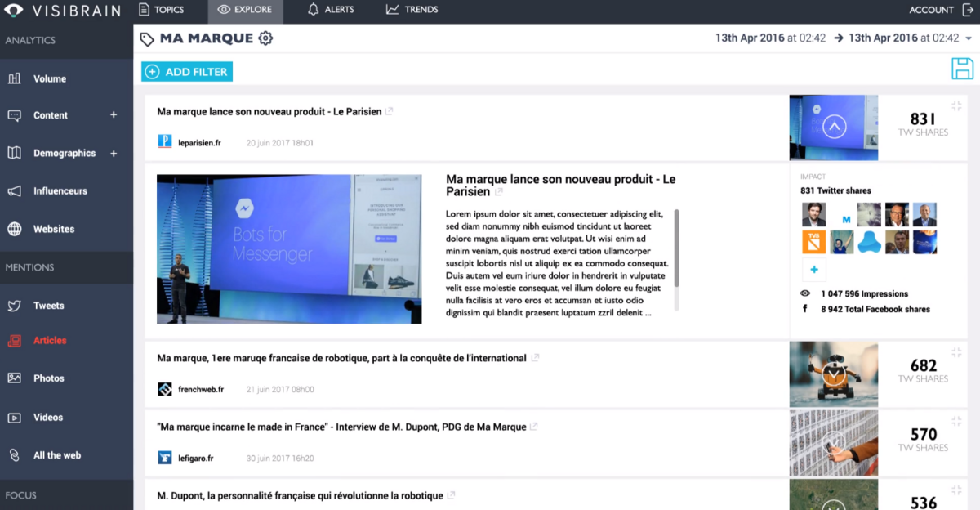
Task: Click the '831 Twitter shares' heading
Action: pos(835,190)
